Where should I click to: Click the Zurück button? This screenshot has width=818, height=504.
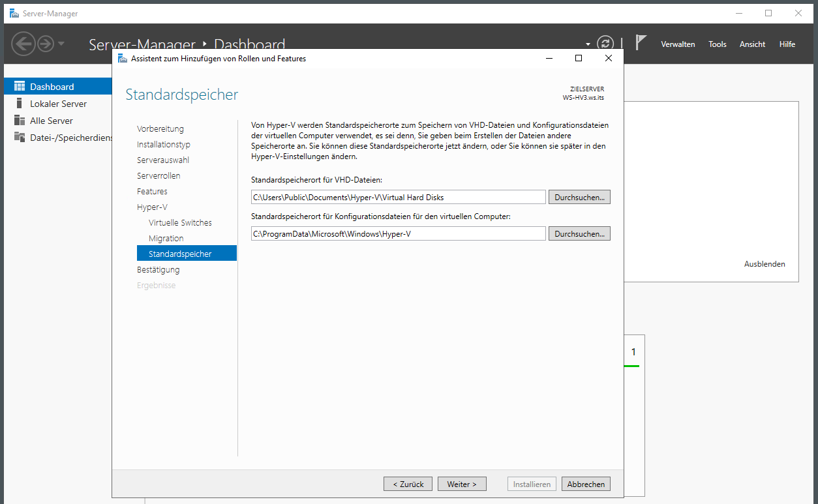(x=408, y=484)
